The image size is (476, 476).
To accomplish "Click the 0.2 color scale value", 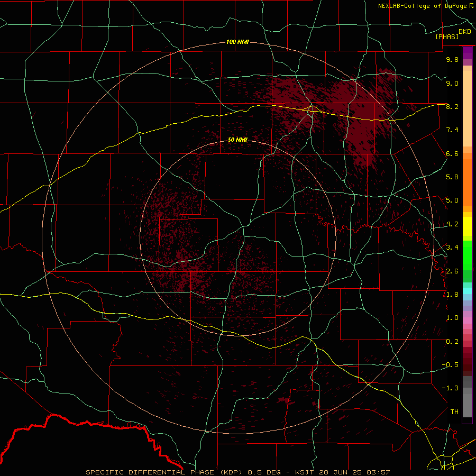I will coord(452,342).
